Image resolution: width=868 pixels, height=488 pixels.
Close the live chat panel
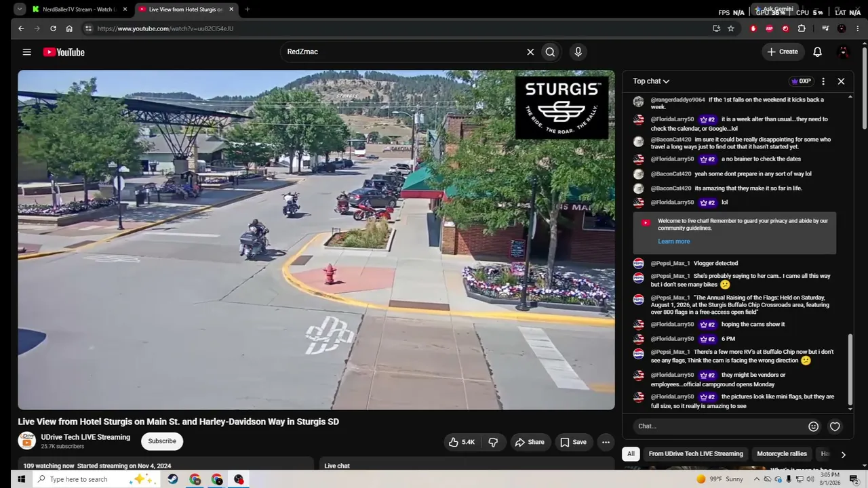(841, 81)
